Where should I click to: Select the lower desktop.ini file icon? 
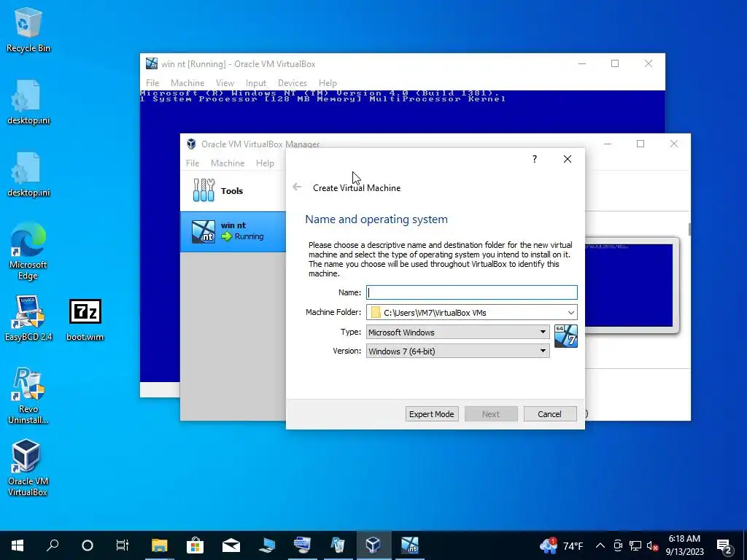coord(28,174)
